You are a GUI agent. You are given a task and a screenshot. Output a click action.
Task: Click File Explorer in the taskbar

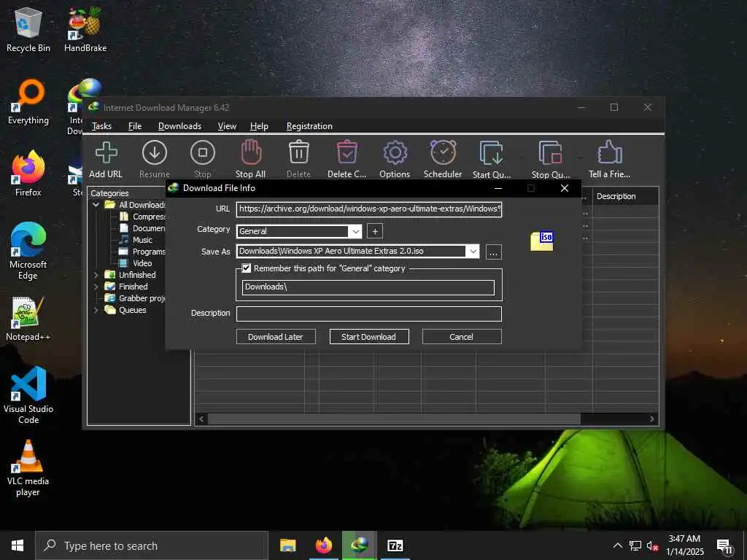(287, 545)
